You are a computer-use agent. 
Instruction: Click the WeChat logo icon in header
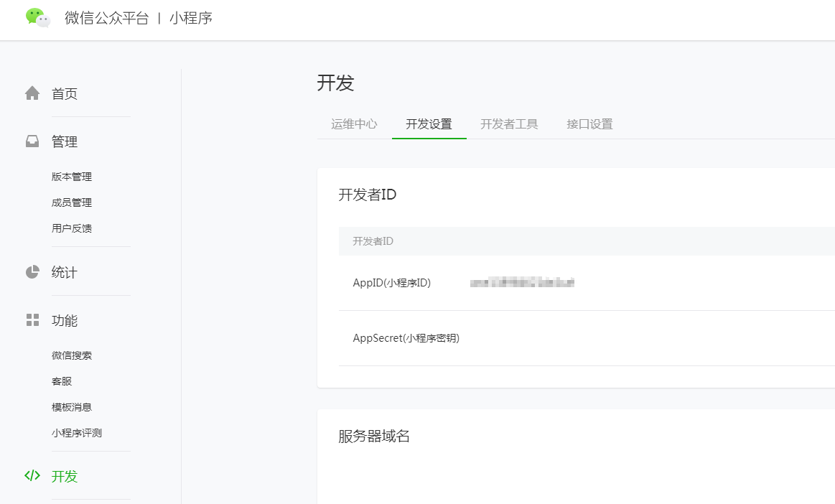37,18
